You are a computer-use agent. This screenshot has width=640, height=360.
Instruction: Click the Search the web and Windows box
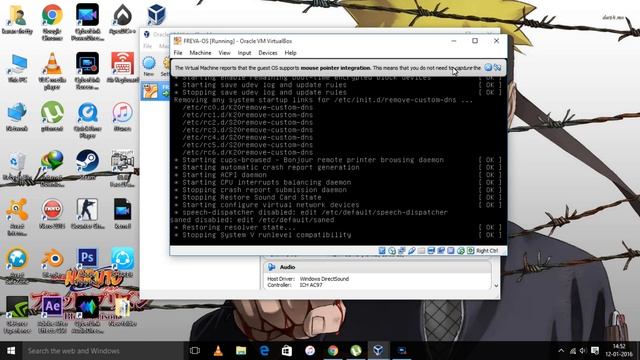[x=103, y=351]
